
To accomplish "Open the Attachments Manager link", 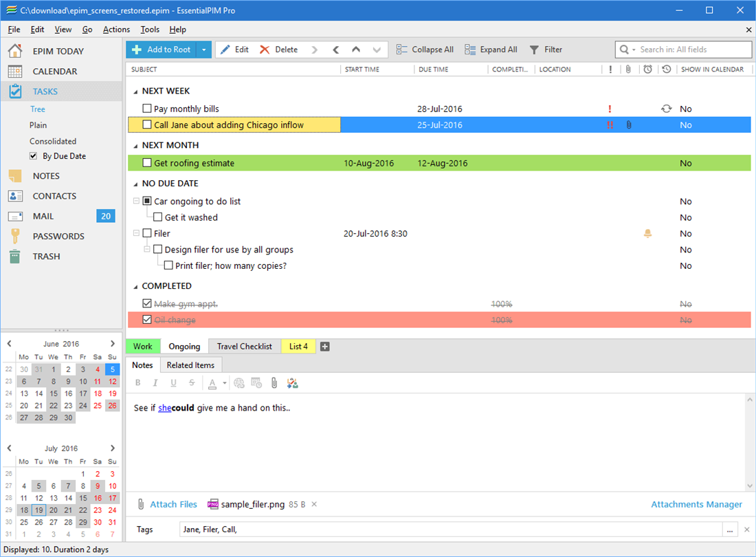I will coord(696,504).
